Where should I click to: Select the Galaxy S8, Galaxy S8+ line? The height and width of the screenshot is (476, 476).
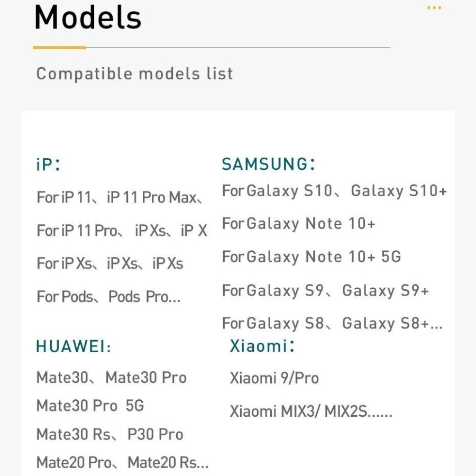pyautogui.click(x=332, y=323)
